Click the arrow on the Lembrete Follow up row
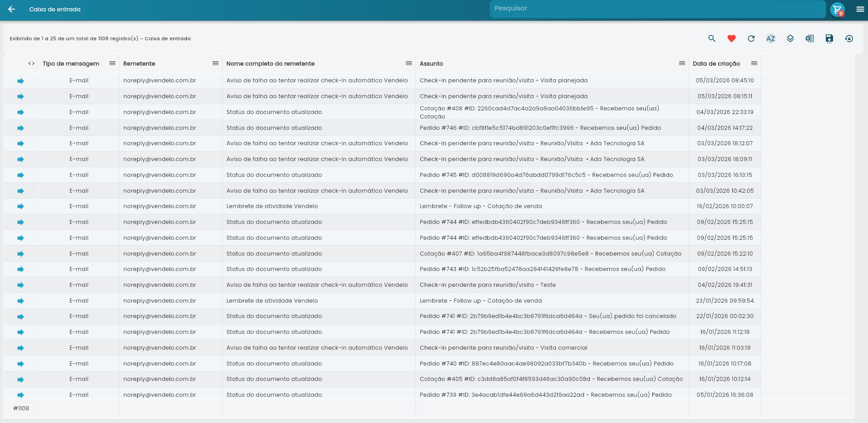The width and height of the screenshot is (868, 423). point(20,206)
